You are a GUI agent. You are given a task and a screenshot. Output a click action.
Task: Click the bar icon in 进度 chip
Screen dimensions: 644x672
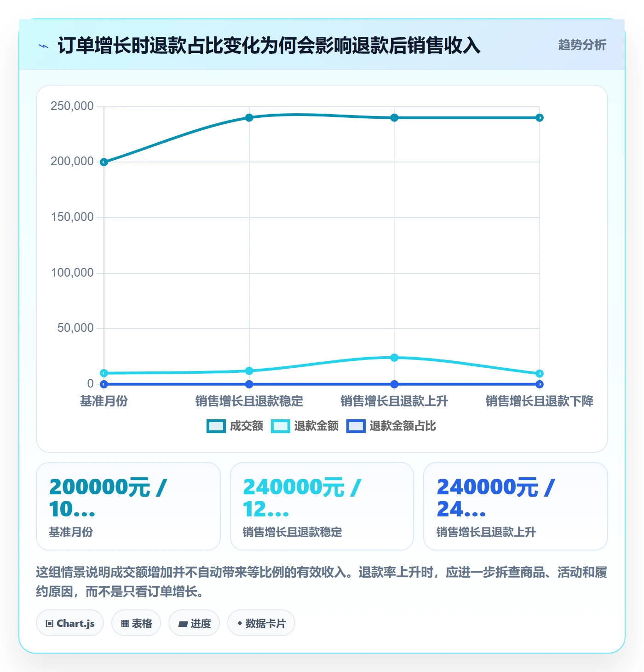click(183, 624)
